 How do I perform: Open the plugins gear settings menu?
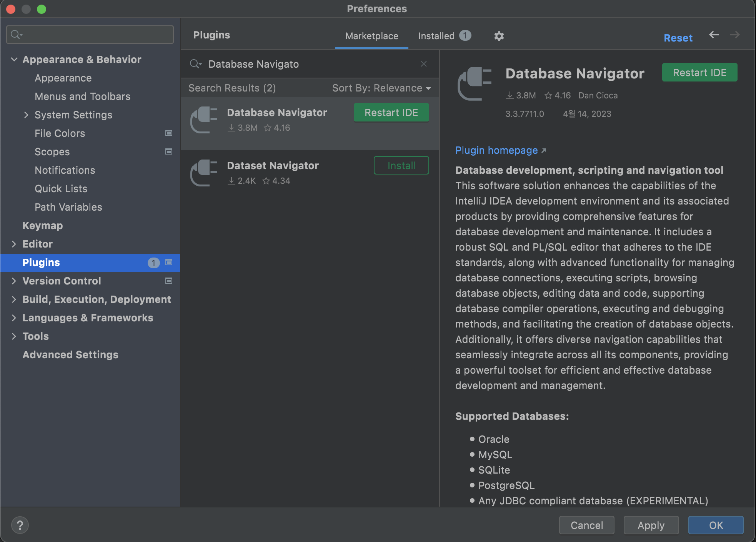[x=499, y=36]
